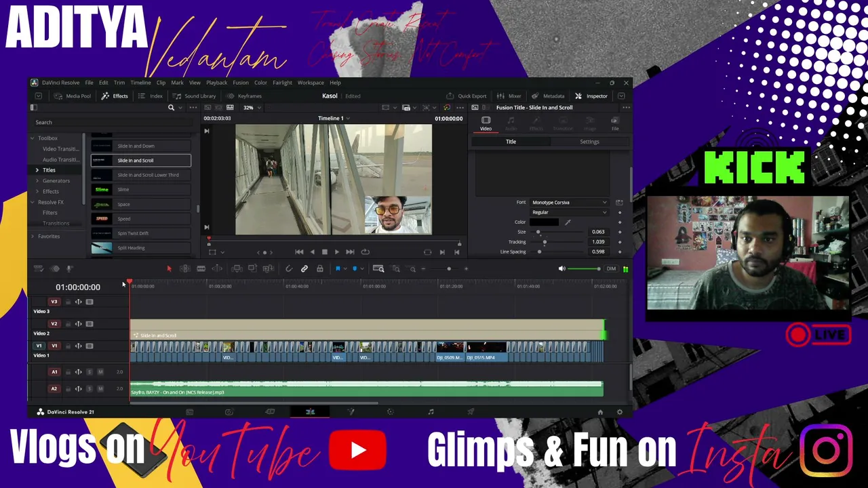Image resolution: width=868 pixels, height=488 pixels.
Task: Collapse the Resolve FX tree
Action: (x=32, y=202)
